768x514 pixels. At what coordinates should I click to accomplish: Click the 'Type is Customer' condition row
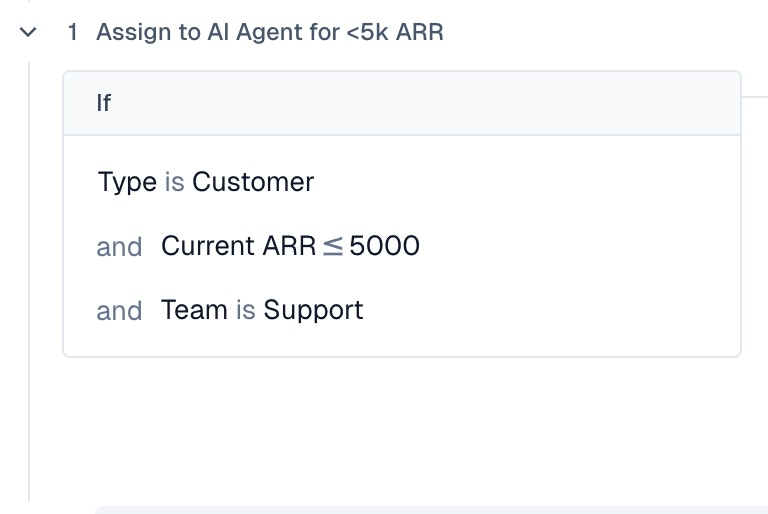(500, 182)
